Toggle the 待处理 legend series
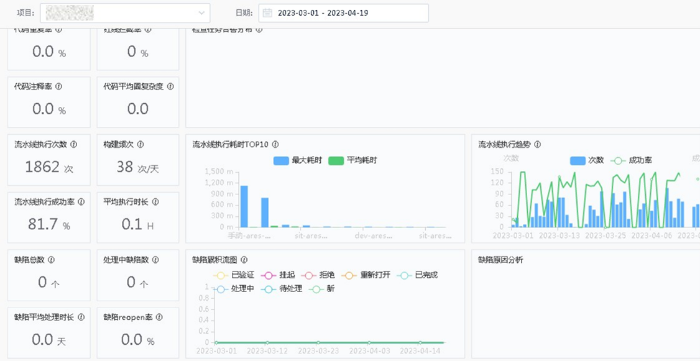 coord(281,289)
